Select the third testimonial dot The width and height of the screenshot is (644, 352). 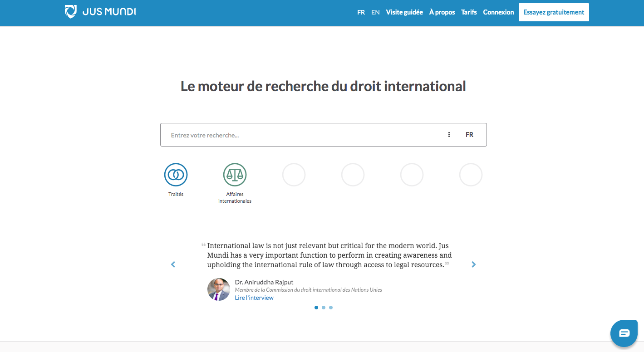(x=331, y=308)
